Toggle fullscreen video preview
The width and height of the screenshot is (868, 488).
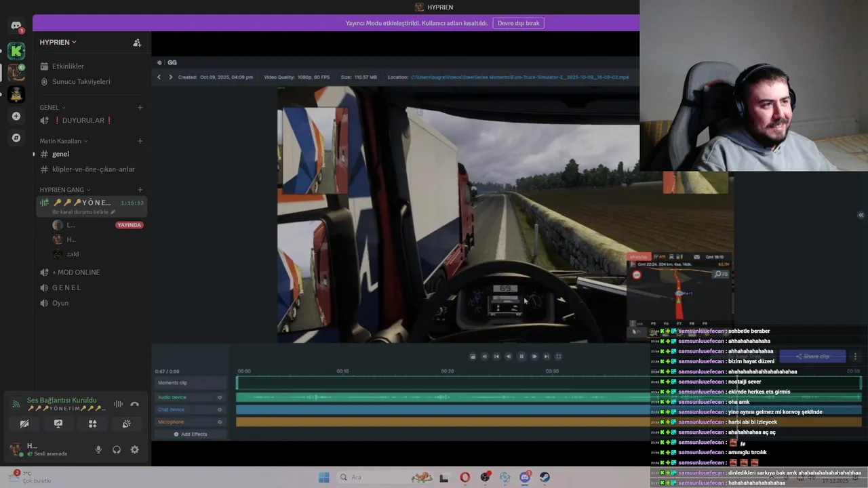[x=559, y=357]
